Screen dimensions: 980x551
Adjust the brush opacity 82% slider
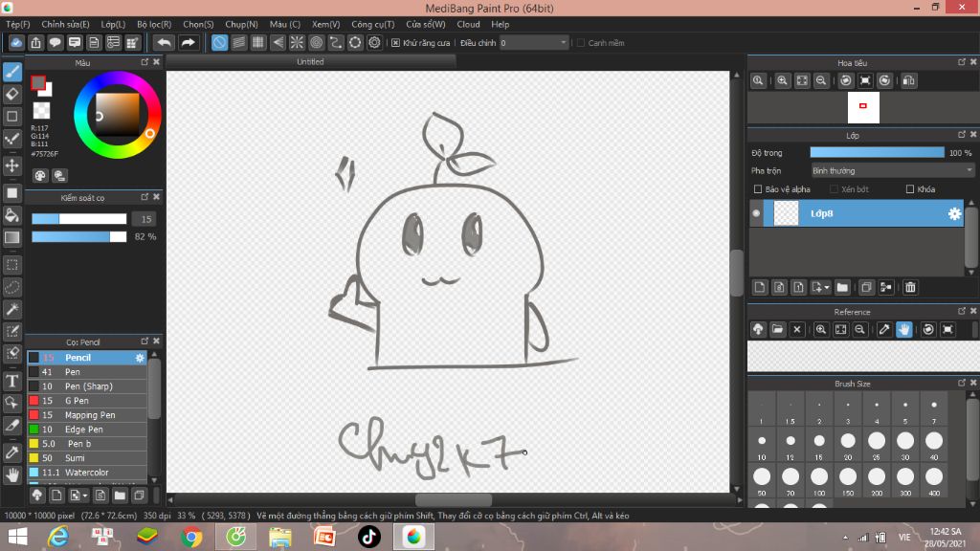click(x=79, y=237)
